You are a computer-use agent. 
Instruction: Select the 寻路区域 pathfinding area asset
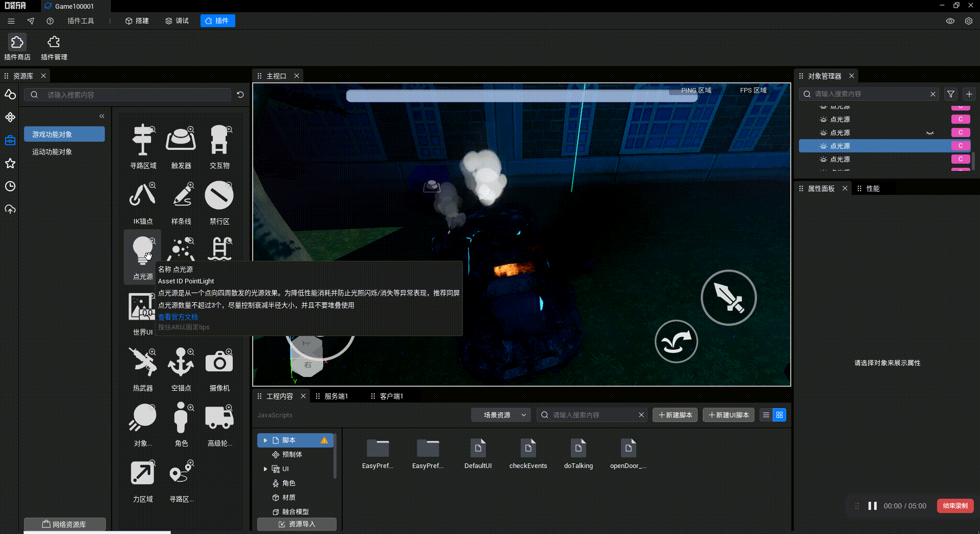(143, 147)
